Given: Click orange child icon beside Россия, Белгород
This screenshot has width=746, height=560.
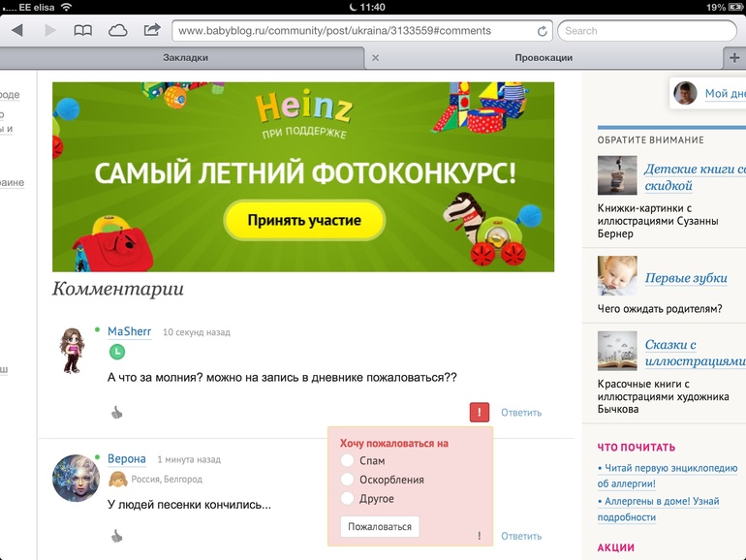Looking at the screenshot, I should pos(117,480).
